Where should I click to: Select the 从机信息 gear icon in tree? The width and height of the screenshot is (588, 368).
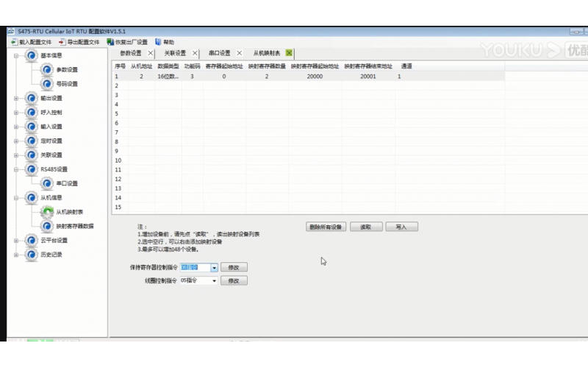32,198
